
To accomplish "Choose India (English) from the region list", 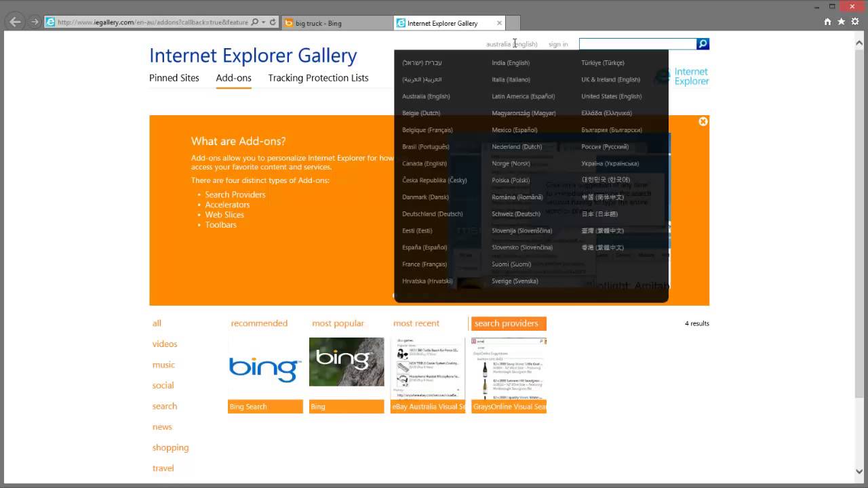I will coord(511,63).
